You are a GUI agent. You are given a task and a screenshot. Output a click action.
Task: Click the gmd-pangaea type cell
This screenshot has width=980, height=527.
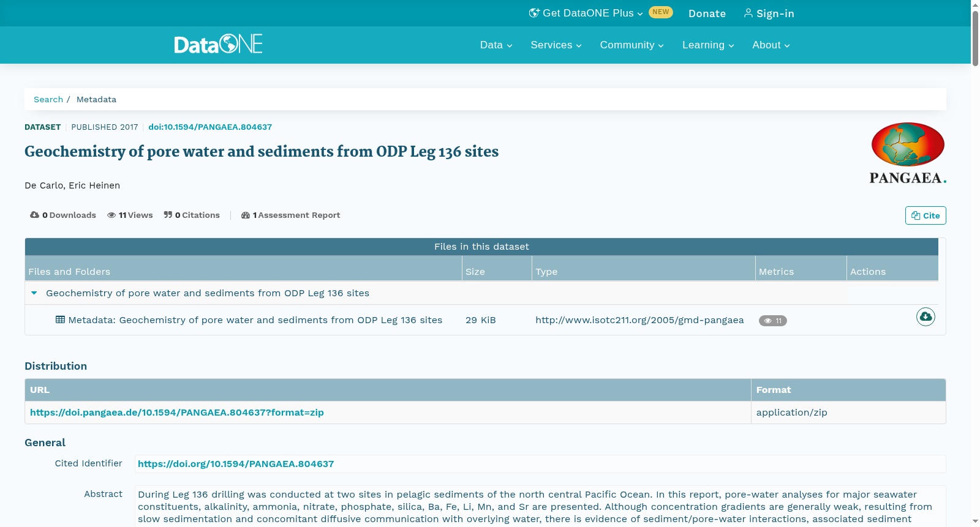click(x=639, y=320)
